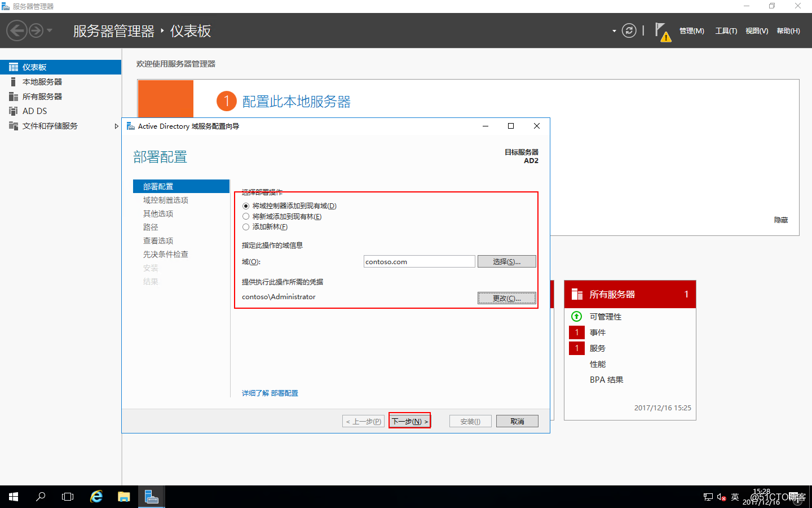The height and width of the screenshot is (508, 812).
Task: Click the 选择(S)... button
Action: (x=507, y=261)
